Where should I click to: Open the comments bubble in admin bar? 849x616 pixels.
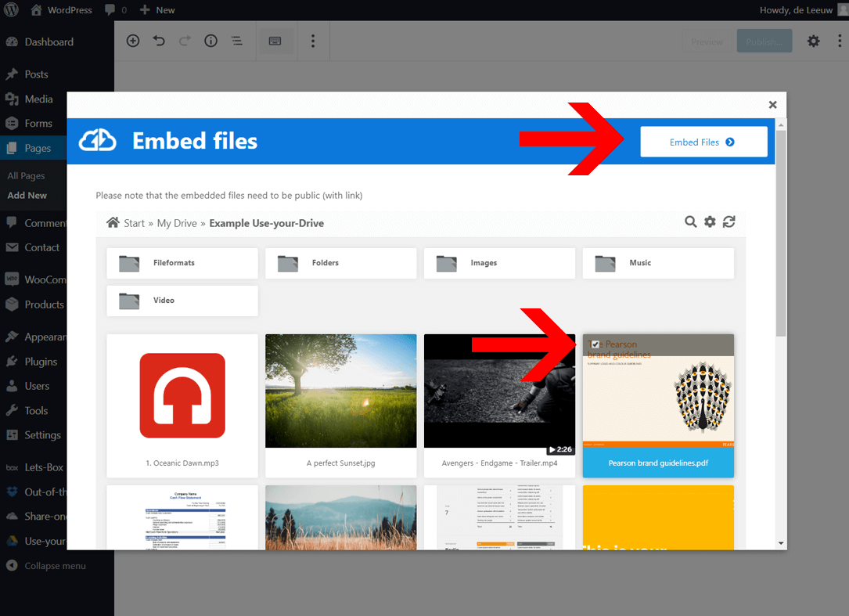pyautogui.click(x=116, y=9)
